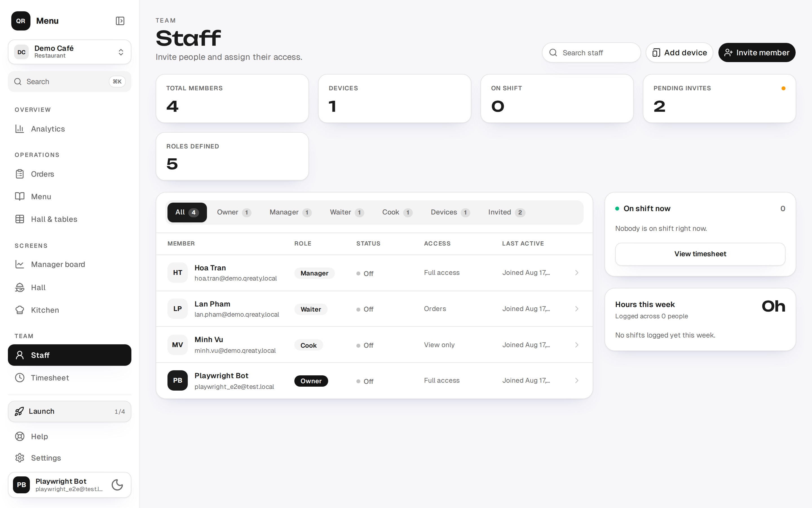812x508 pixels.
Task: Switch to Manager tab
Action: point(291,212)
